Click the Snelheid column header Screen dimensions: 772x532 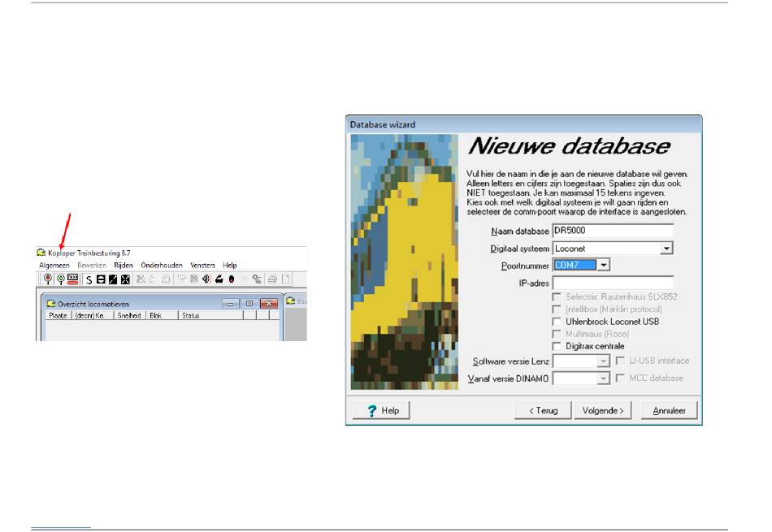[x=129, y=315]
